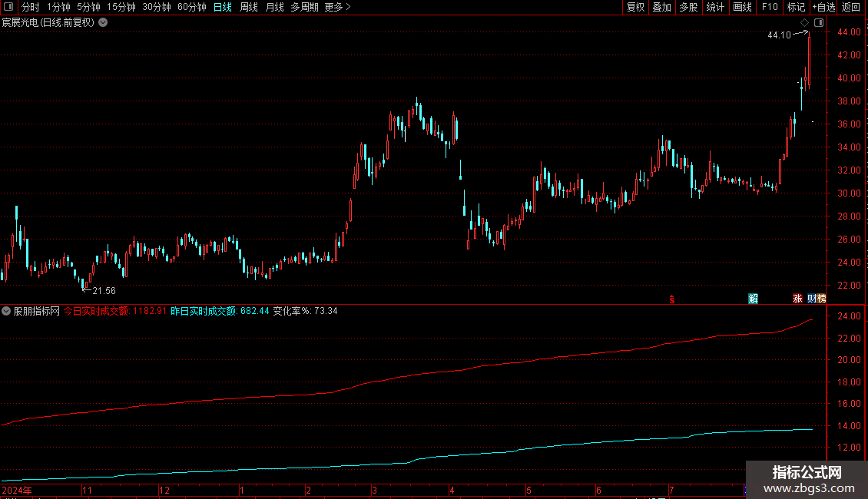This screenshot has height=499, width=868.
Task: Click the 复权 adjustment button
Action: pos(635,7)
